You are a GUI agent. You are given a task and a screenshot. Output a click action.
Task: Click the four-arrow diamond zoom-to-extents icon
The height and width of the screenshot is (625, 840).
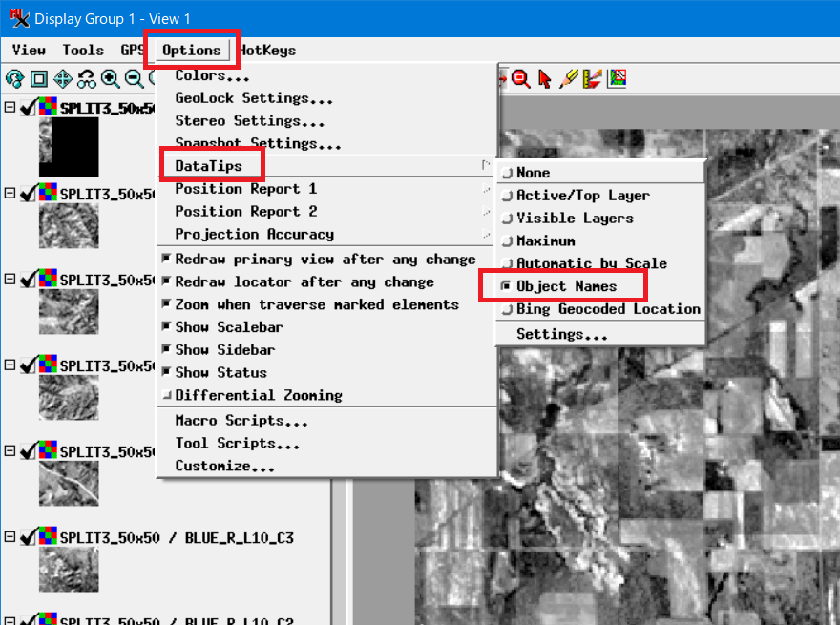pyautogui.click(x=63, y=79)
